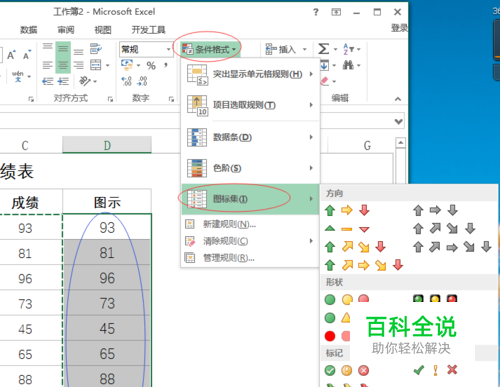500x387 pixels.
Task: Open the 条件格式 dropdown button
Action: [209, 50]
